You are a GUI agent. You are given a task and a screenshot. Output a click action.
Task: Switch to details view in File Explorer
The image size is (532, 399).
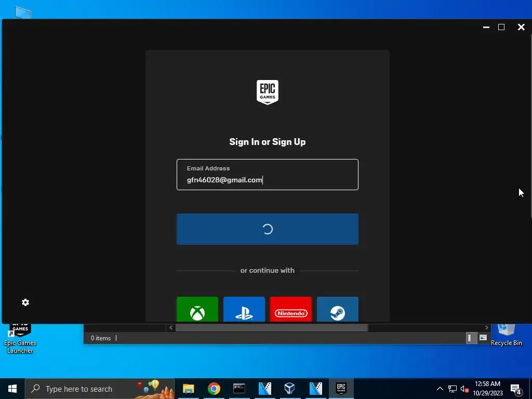471,338
